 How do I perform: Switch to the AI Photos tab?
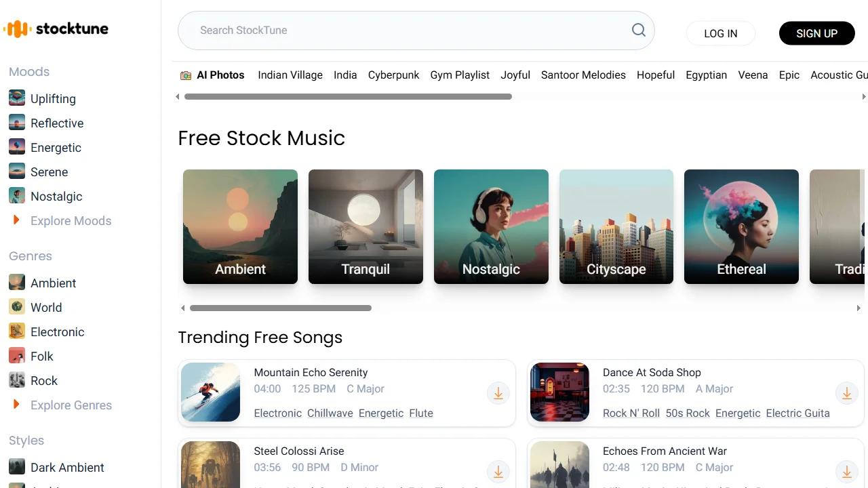212,75
